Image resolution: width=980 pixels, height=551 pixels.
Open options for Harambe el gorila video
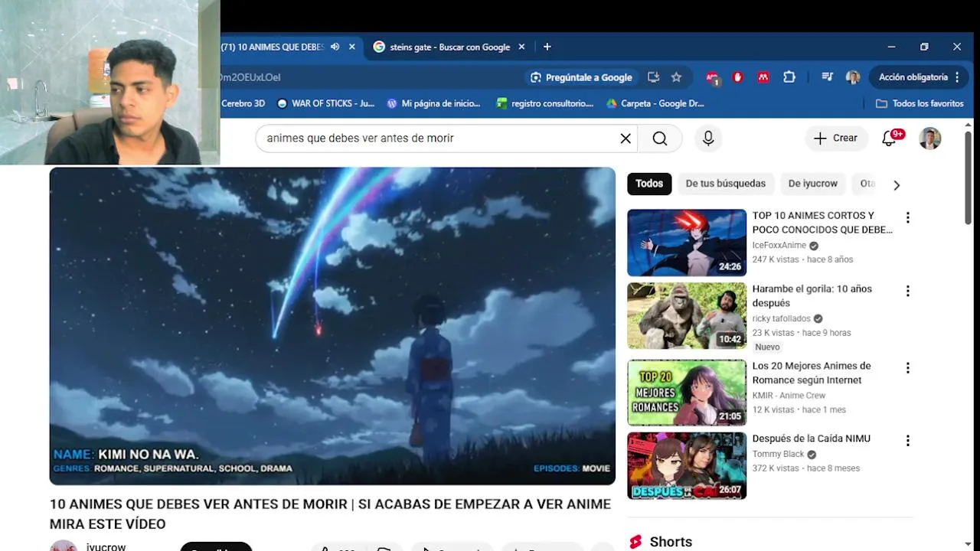907,292
